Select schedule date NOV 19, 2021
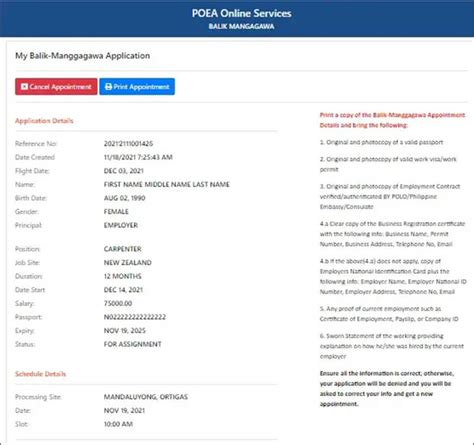The image size is (474, 445). tap(124, 411)
